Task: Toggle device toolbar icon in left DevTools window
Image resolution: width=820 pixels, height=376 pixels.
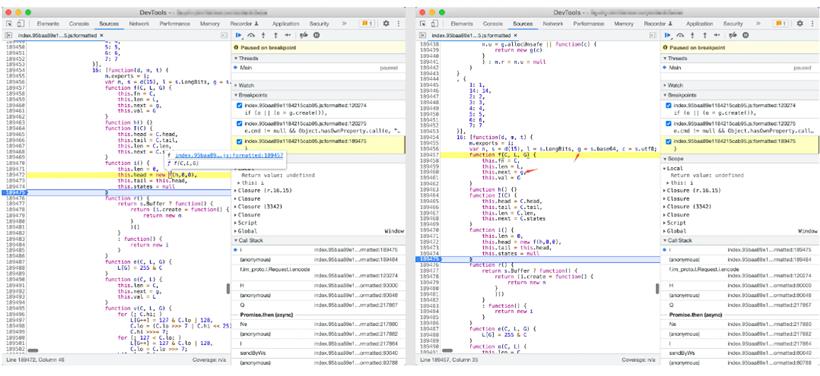Action: [x=20, y=24]
